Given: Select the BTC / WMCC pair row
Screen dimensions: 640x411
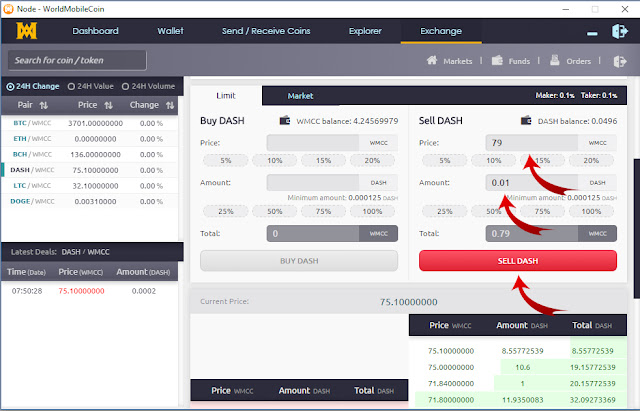Looking at the screenshot, I should (x=89, y=123).
